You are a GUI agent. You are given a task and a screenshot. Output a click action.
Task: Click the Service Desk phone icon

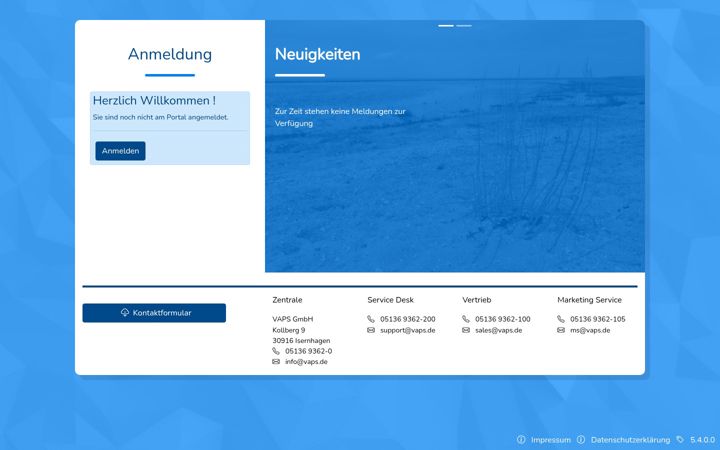371,319
